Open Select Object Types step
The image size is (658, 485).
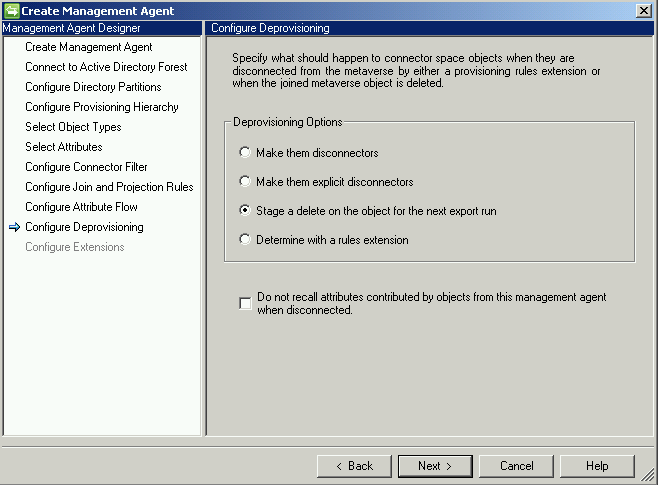click(x=73, y=127)
